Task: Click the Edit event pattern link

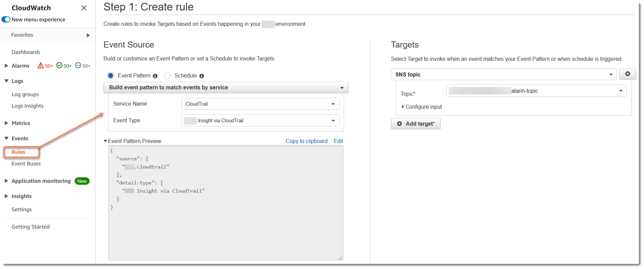Action: coord(338,141)
